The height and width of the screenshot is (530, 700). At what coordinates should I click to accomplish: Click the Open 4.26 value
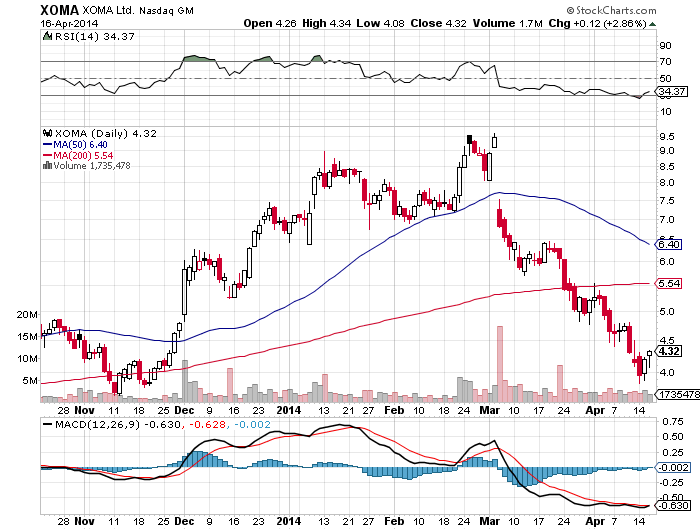[x=270, y=23]
